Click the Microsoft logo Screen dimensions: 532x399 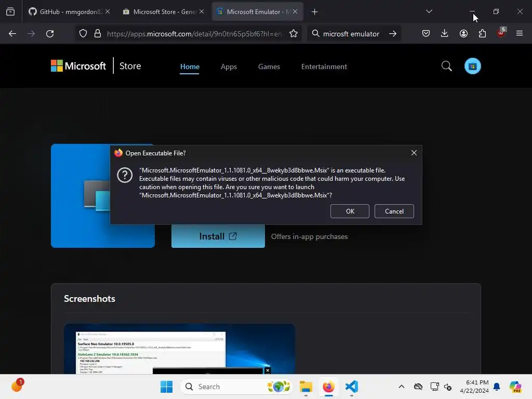78,66
